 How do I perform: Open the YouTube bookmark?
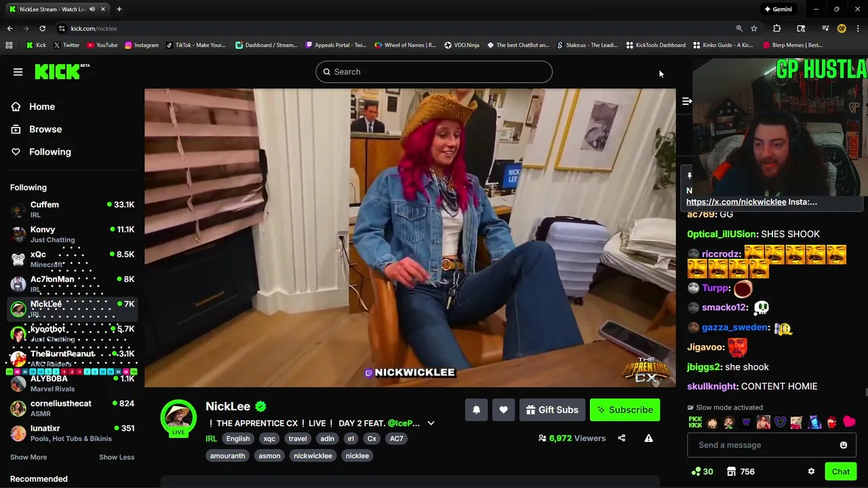(x=102, y=45)
